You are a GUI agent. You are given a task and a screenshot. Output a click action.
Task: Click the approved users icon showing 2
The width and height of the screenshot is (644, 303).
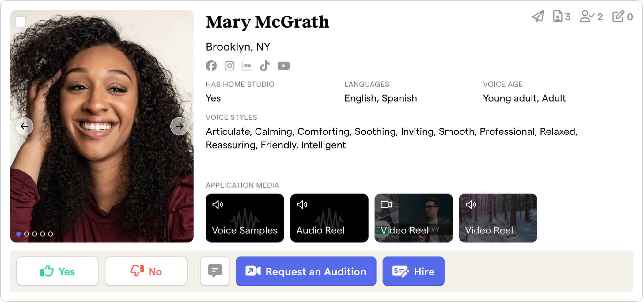591,17
